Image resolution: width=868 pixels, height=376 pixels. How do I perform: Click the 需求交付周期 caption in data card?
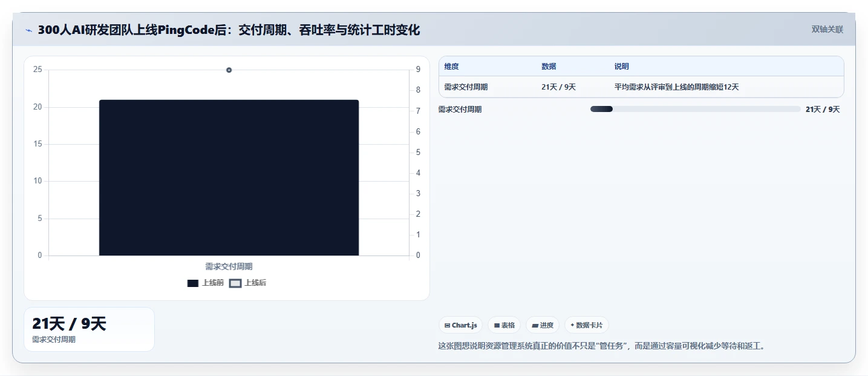coord(54,340)
